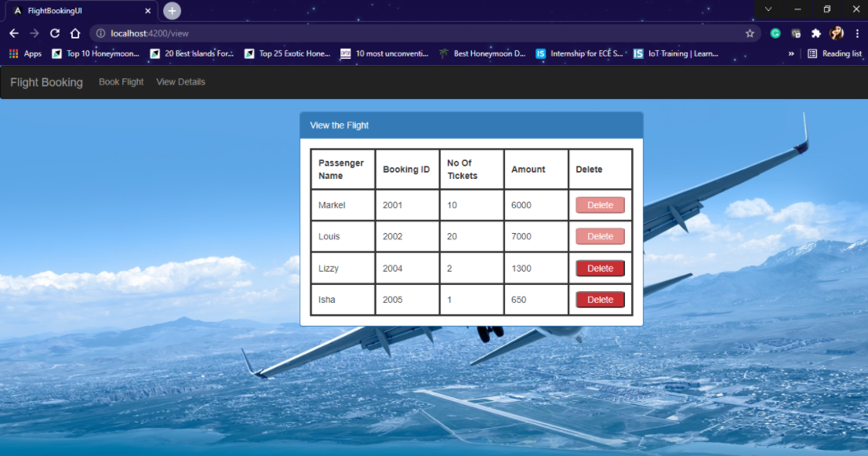The width and height of the screenshot is (868, 456).
Task: Click the Apps grid icon on bookmarks bar
Action: click(13, 53)
